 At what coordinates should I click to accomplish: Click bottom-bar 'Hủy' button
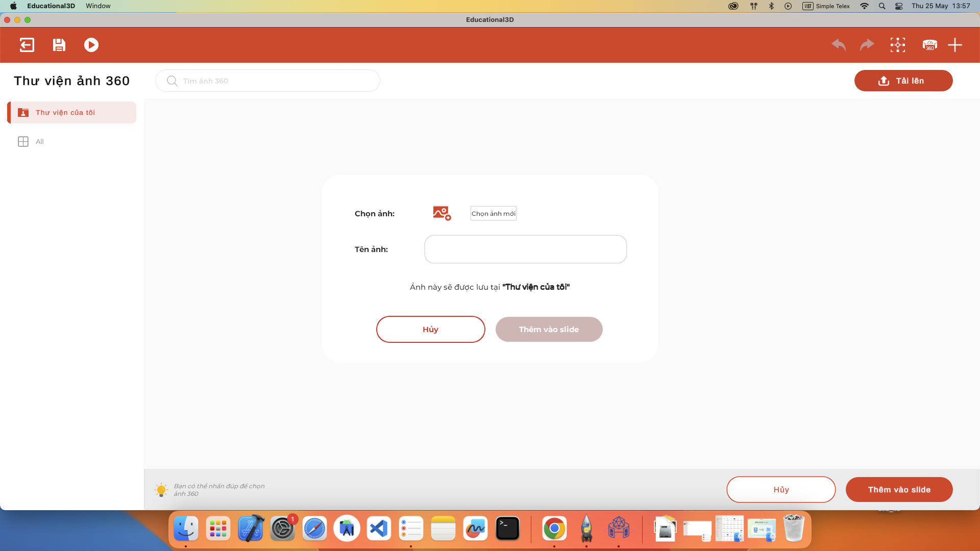click(781, 489)
